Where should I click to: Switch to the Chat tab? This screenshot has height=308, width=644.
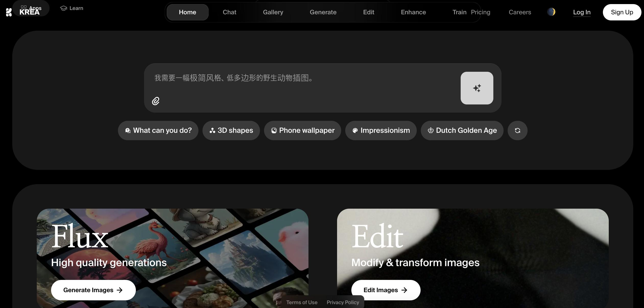(x=229, y=12)
